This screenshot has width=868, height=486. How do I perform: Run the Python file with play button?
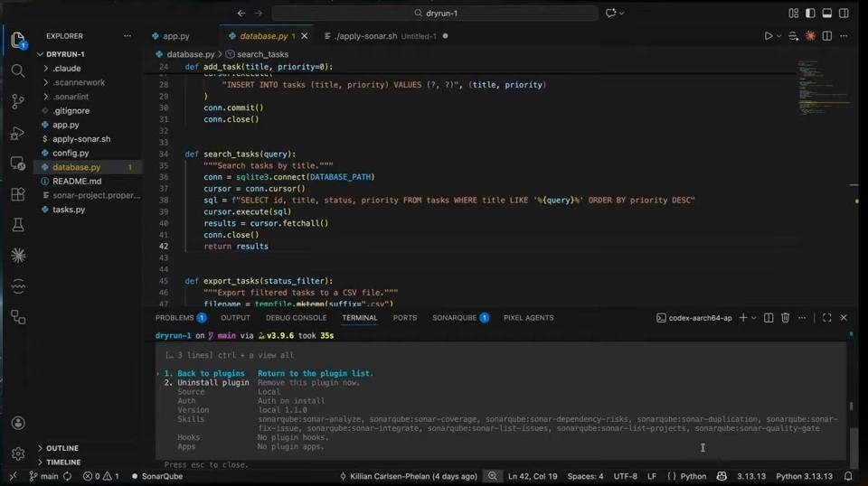(x=769, y=36)
